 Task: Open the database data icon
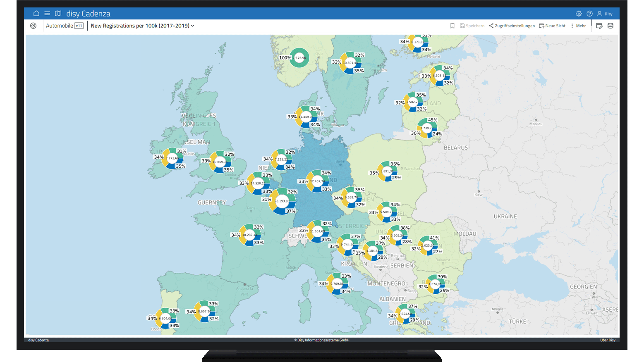pyautogui.click(x=610, y=26)
